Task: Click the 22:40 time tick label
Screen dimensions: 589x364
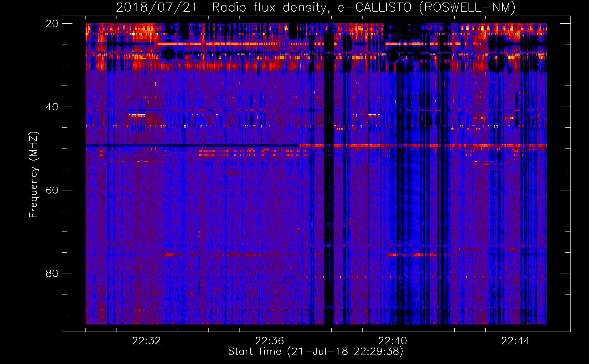Action: click(x=392, y=341)
